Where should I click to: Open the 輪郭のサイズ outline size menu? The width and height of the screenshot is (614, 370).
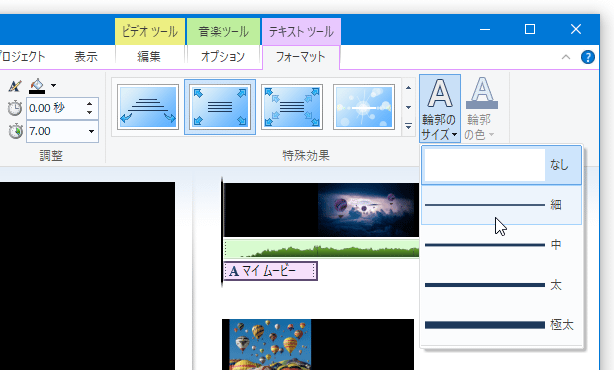[x=440, y=108]
